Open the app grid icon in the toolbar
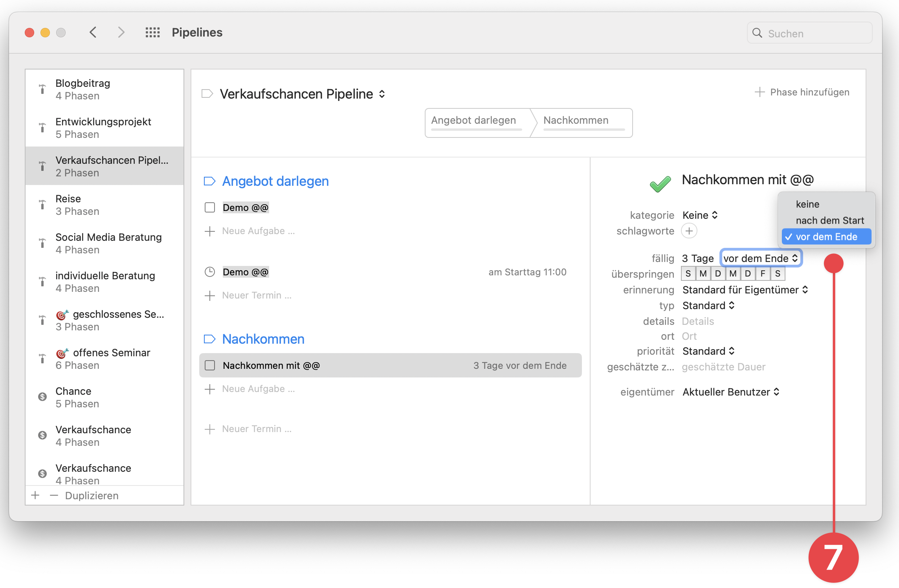The width and height of the screenshot is (899, 588). click(153, 32)
